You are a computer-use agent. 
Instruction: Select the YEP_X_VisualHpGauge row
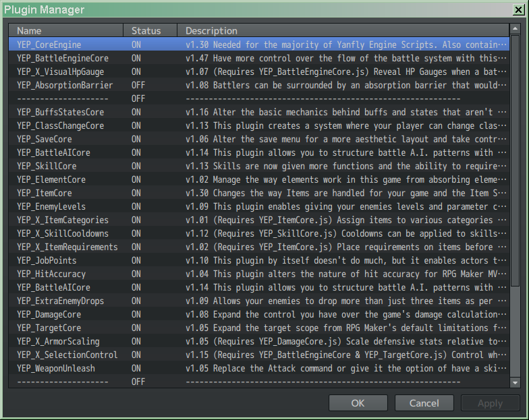(259, 71)
